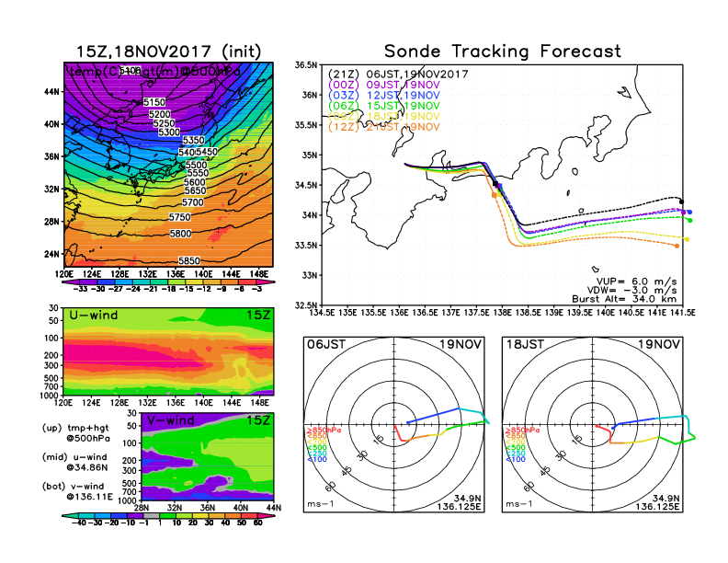728x563 pixels.
Task: Click the orange landing point at the track end
Action: (x=677, y=246)
